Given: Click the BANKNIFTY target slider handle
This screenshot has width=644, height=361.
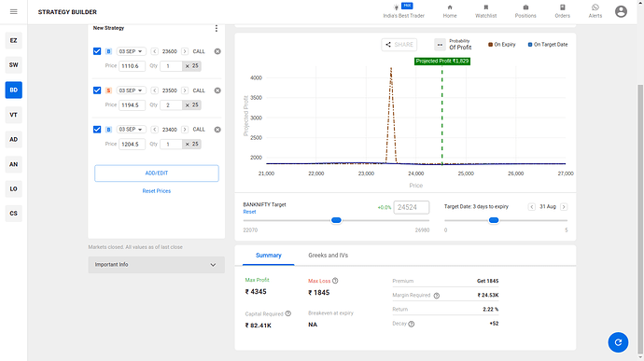Looking at the screenshot, I should click(x=336, y=220).
